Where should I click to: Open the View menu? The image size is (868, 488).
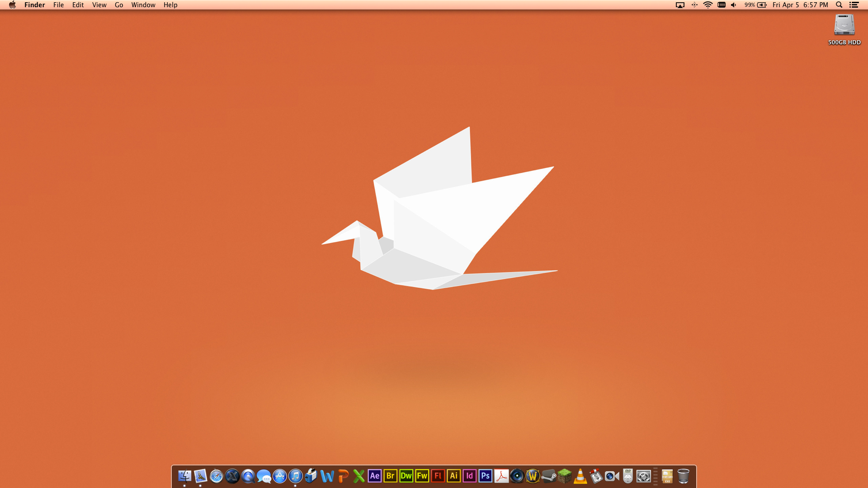pyautogui.click(x=99, y=5)
